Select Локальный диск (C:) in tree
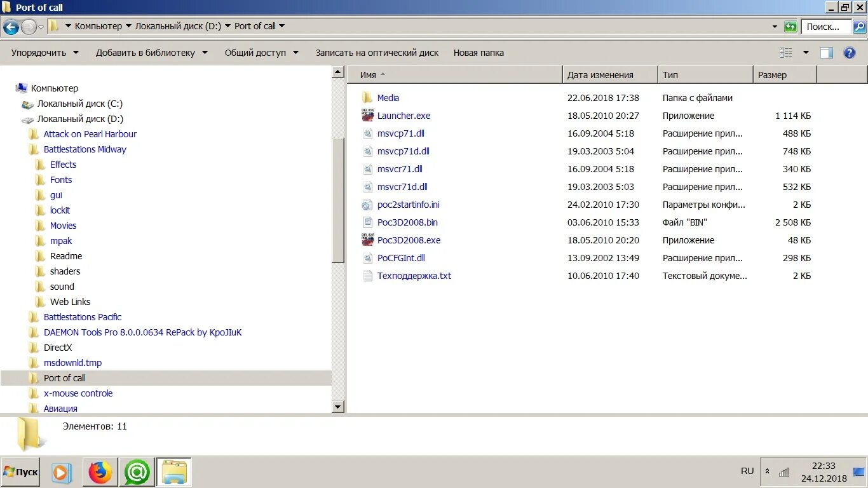The width and height of the screenshot is (868, 488). click(79, 104)
